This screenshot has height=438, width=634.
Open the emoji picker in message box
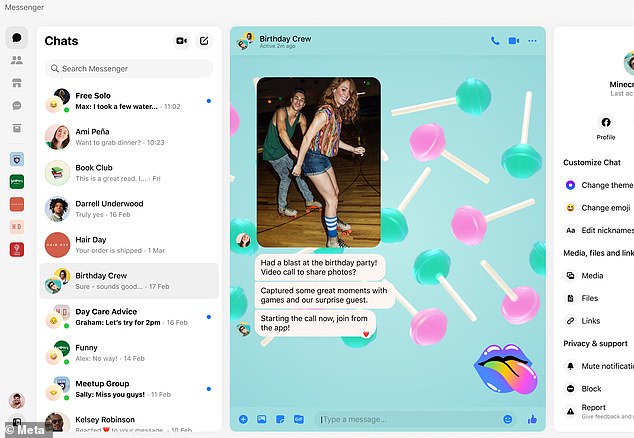pyautogui.click(x=508, y=418)
